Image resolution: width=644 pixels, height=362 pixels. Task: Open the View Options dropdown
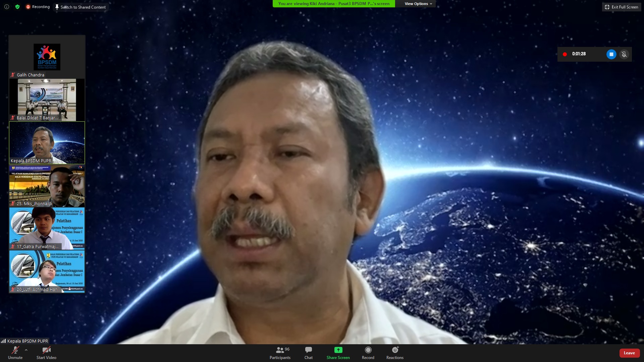418,4
